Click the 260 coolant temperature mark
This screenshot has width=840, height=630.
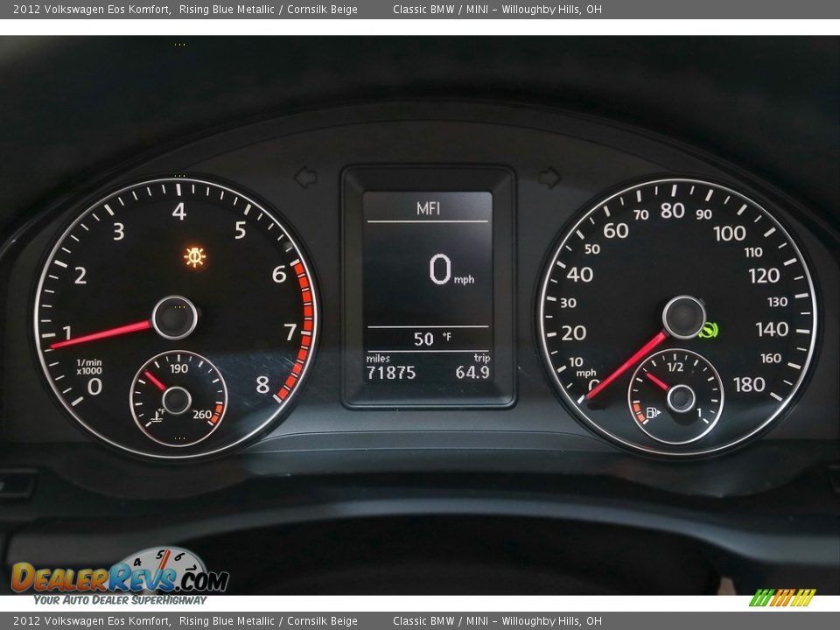tap(202, 414)
